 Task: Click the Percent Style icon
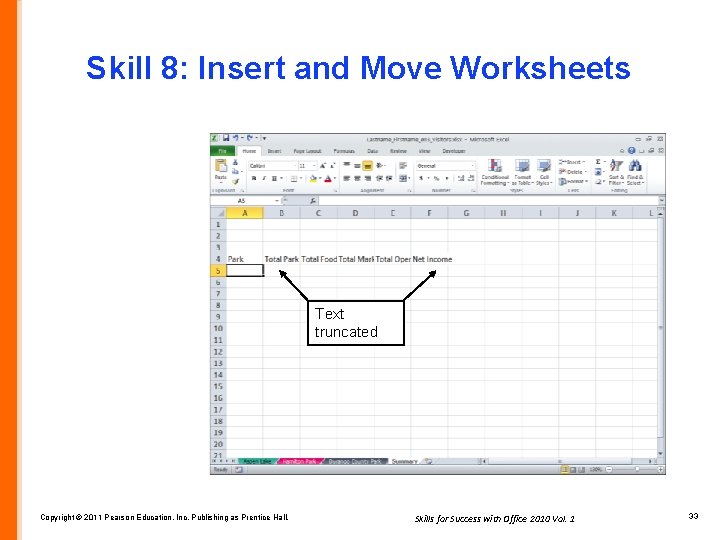[x=436, y=178]
